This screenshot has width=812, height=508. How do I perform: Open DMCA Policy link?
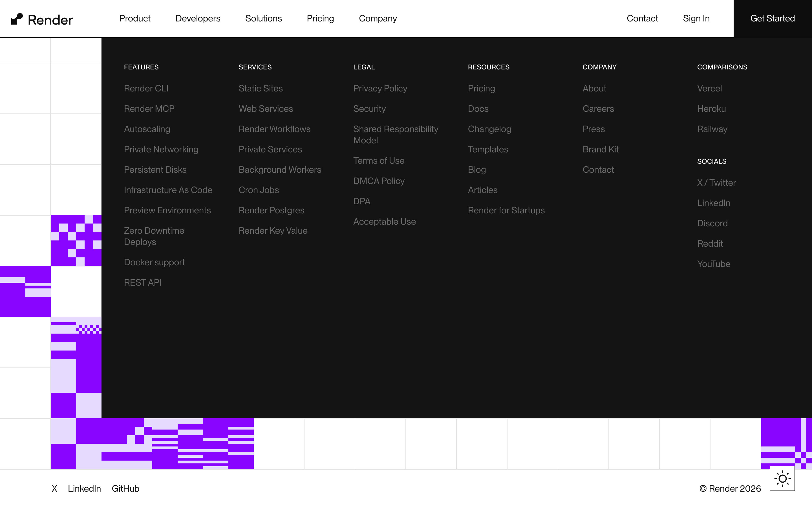click(x=379, y=181)
